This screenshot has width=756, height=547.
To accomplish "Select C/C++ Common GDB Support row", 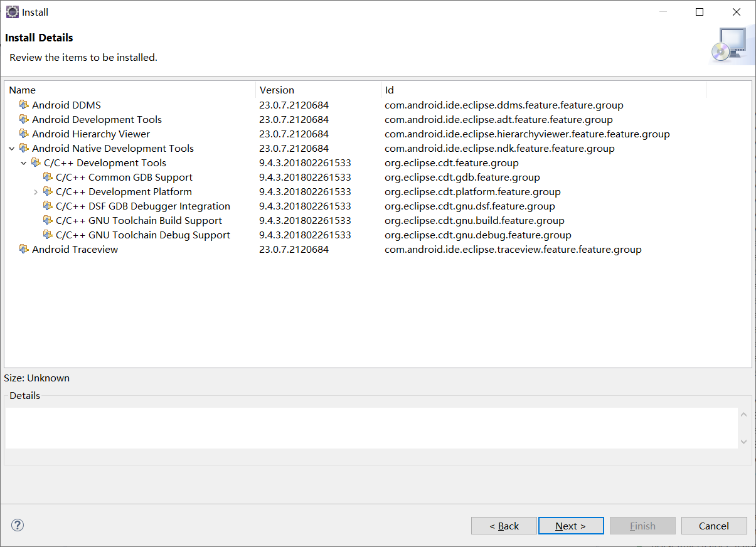I will (x=378, y=177).
